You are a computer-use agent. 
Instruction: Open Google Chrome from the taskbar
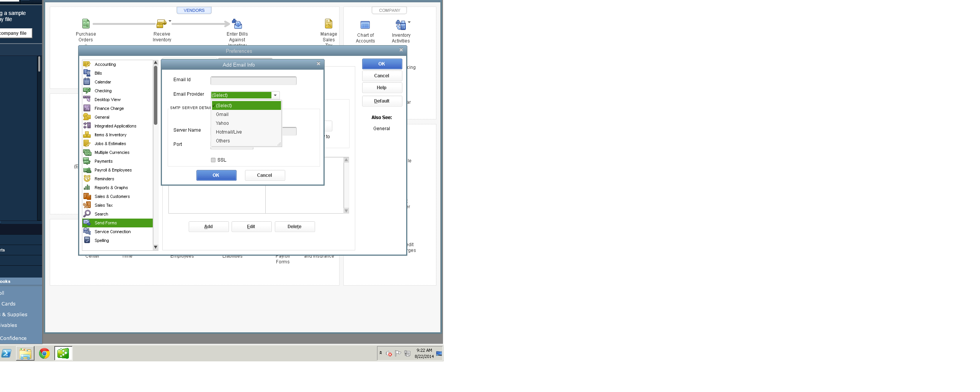pyautogui.click(x=45, y=353)
